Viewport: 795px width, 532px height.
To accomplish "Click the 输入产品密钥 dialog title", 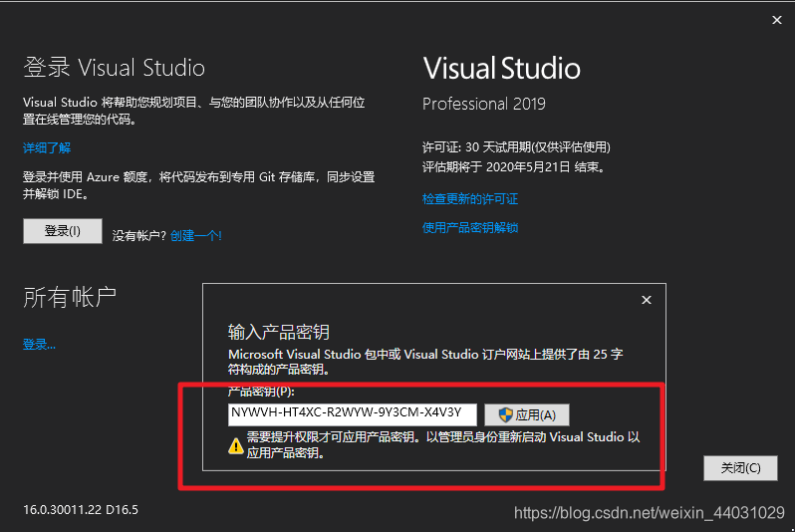I will tap(279, 332).
